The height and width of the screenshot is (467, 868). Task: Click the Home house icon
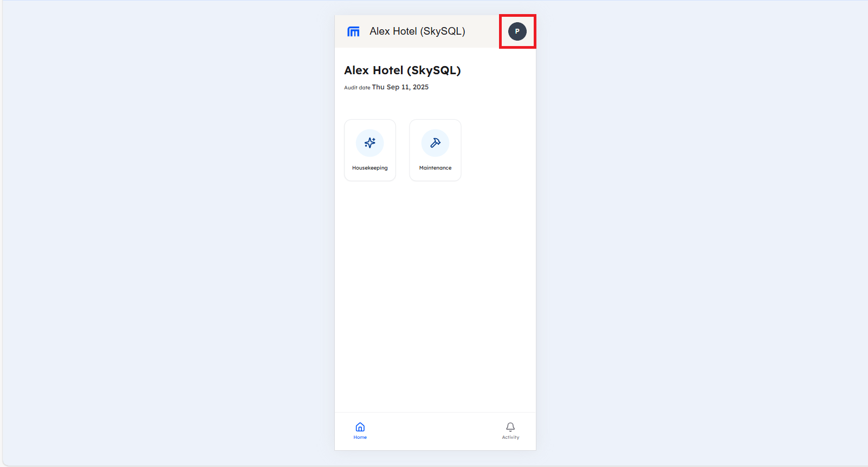[x=360, y=427]
